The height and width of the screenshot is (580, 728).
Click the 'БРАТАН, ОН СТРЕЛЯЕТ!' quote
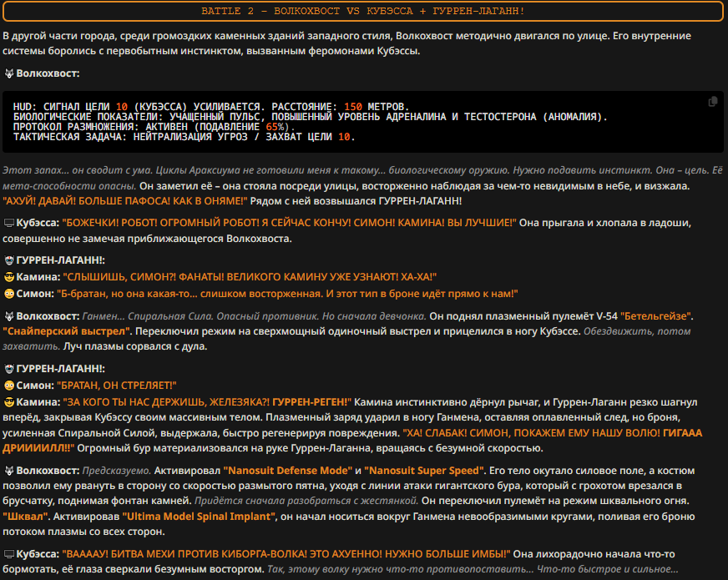(117, 386)
